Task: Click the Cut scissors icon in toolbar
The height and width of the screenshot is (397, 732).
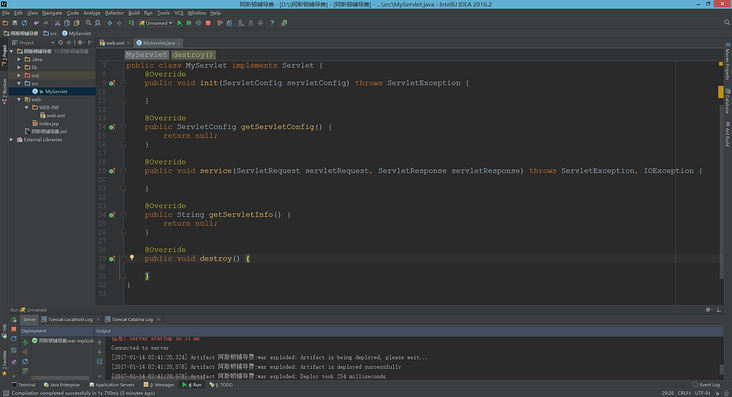Action: [x=57, y=23]
